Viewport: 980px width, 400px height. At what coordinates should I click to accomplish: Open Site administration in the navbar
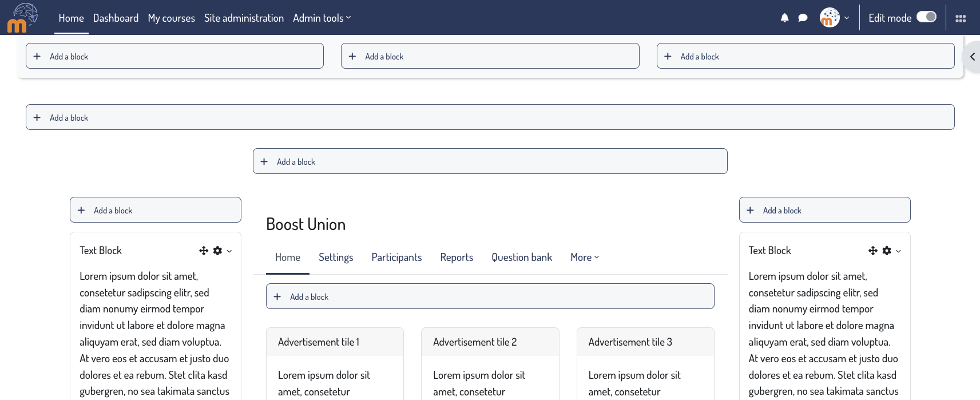tap(244, 18)
